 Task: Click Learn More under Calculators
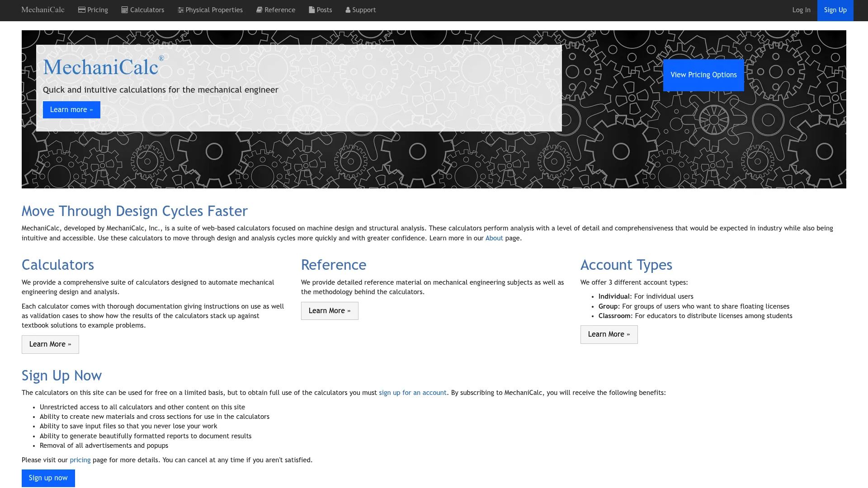[50, 344]
